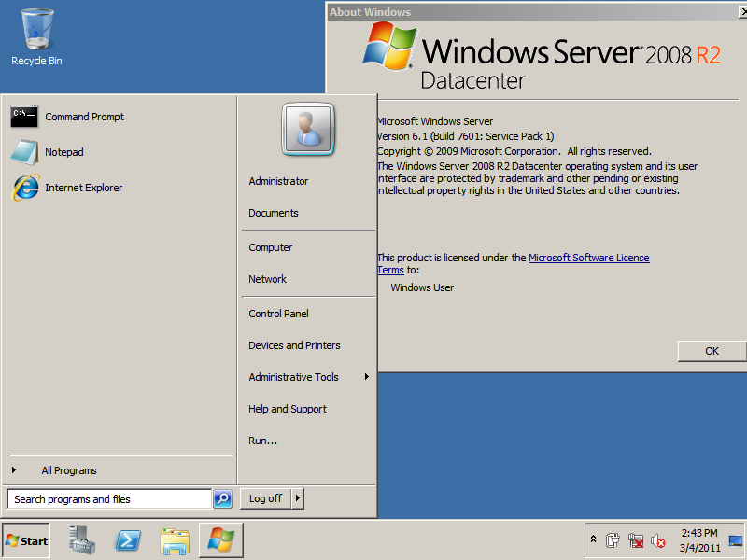Click the muted volume icon in system tray
The image size is (747, 560).
point(658,540)
